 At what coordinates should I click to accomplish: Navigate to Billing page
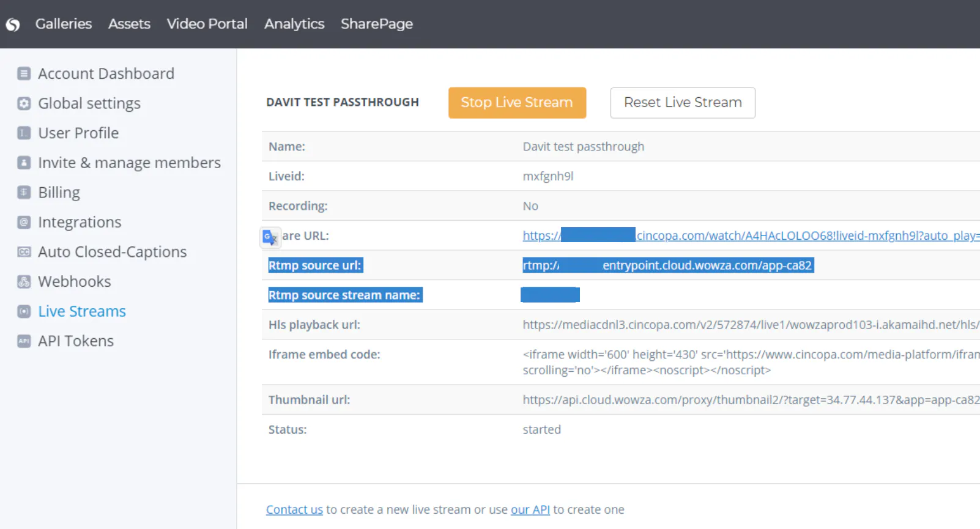pyautogui.click(x=59, y=192)
